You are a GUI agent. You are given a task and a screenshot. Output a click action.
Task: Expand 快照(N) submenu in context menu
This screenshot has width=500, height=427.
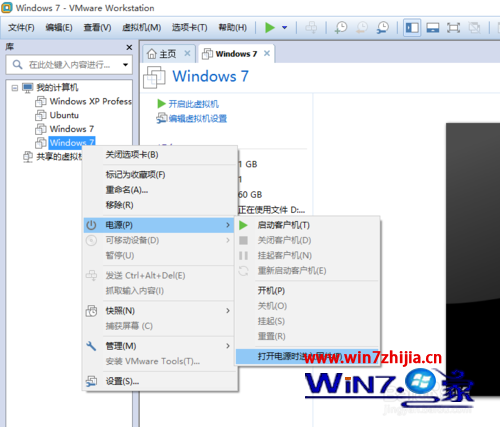point(160,311)
